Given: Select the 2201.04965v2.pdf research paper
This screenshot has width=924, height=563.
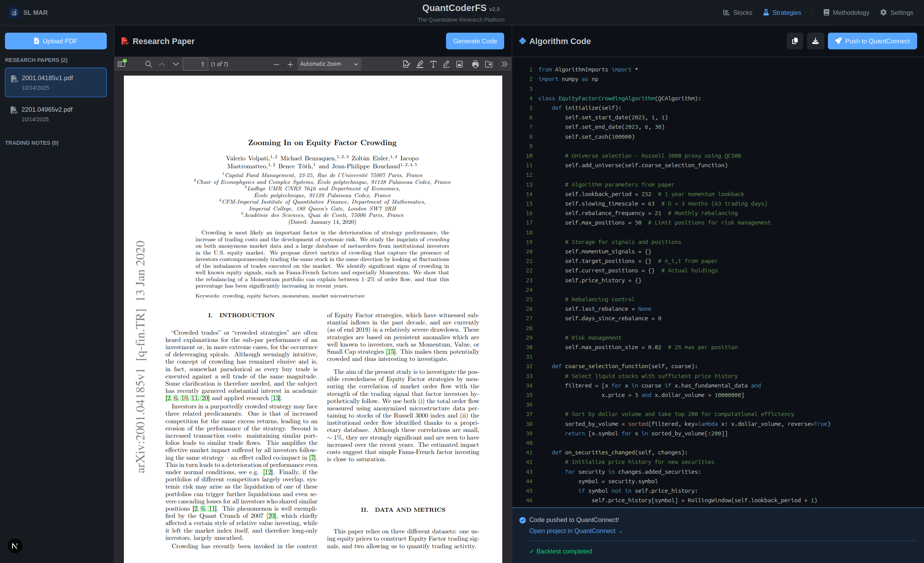Looking at the screenshot, I should 55,114.
